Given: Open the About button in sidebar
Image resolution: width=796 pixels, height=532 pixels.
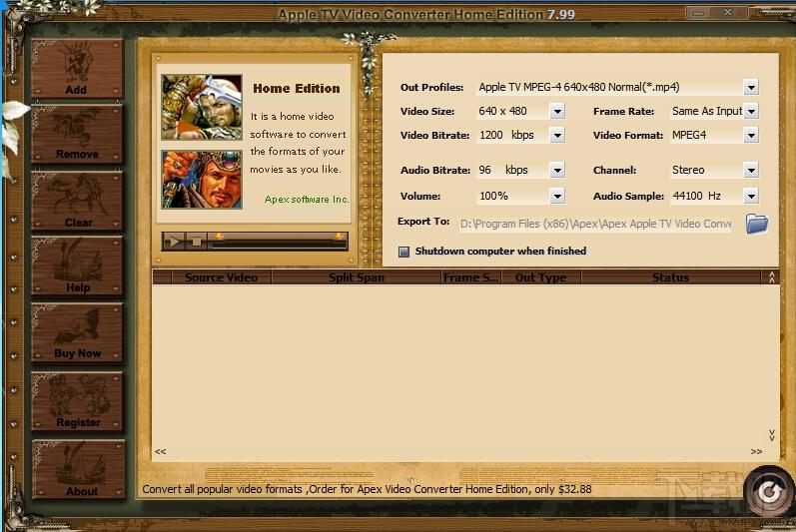Looking at the screenshot, I should [x=78, y=469].
